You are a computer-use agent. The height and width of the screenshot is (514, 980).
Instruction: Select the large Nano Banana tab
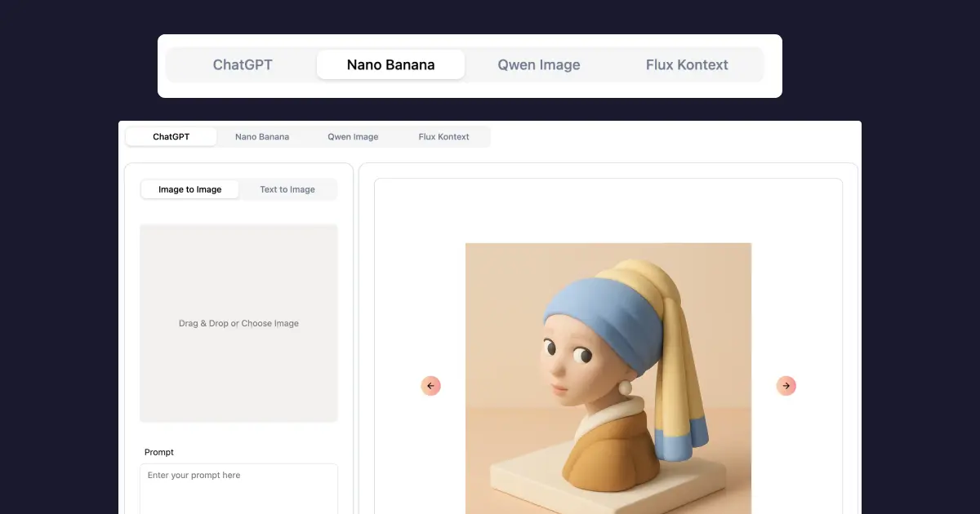(x=390, y=64)
